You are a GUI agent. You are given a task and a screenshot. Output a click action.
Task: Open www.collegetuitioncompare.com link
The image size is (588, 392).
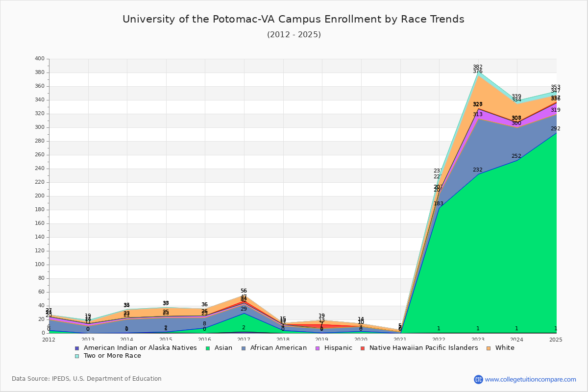tap(531, 379)
